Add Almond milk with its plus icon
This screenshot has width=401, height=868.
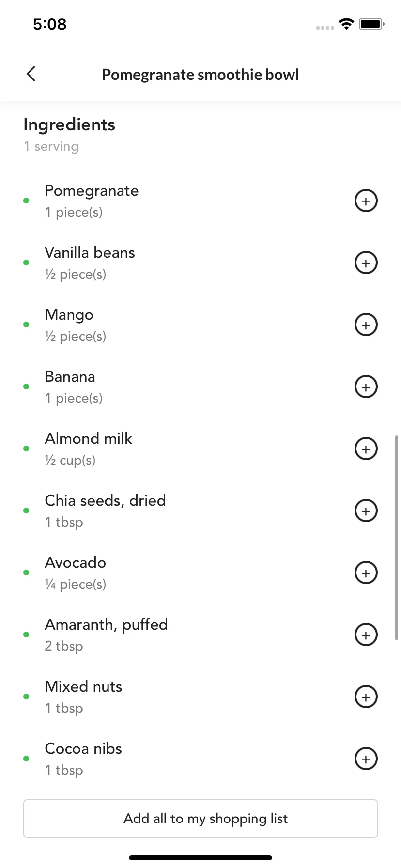[366, 449]
